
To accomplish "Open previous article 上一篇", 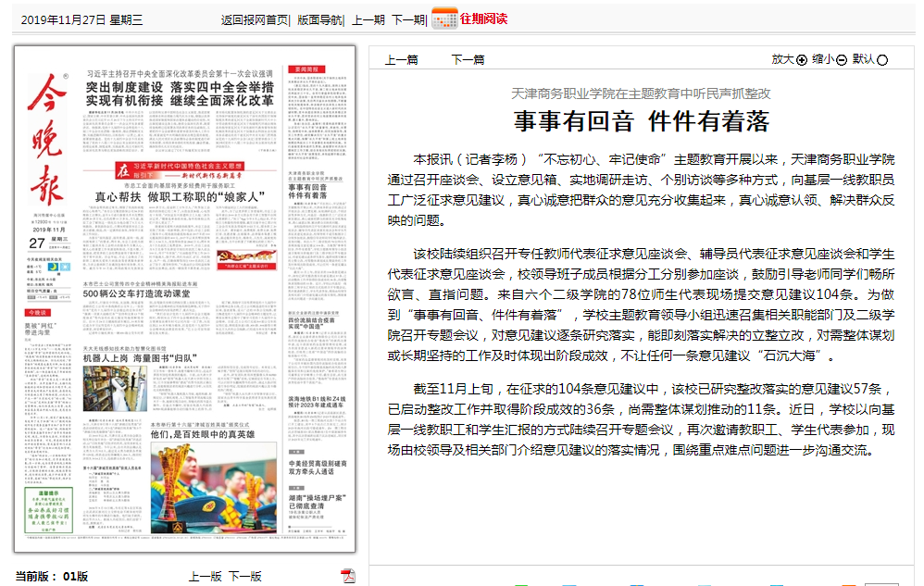I will (401, 60).
